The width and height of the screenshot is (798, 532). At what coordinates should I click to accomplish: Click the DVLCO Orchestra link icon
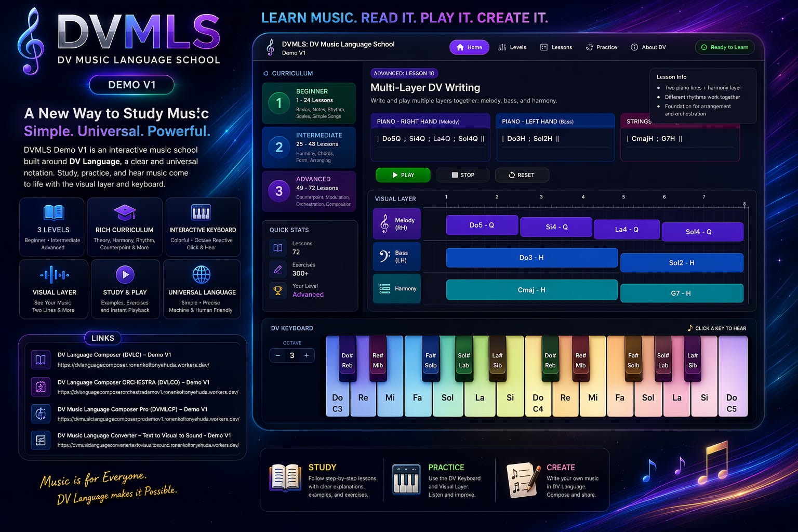tap(41, 387)
